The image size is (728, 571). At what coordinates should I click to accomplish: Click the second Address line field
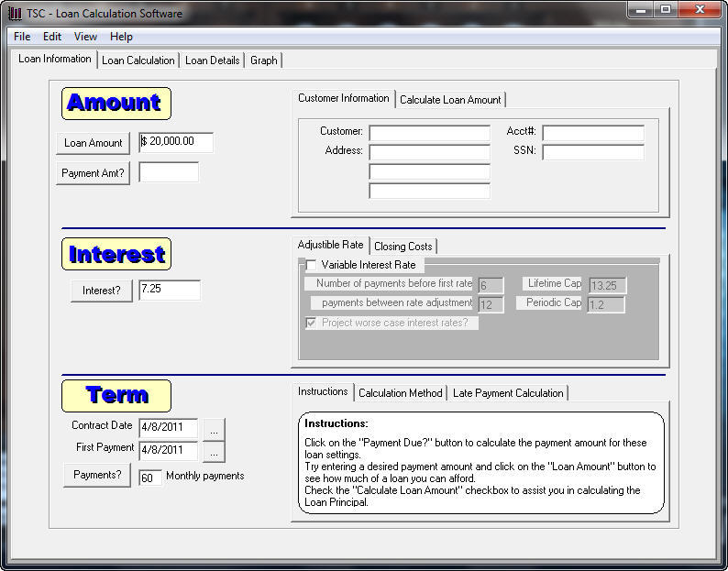click(x=429, y=171)
